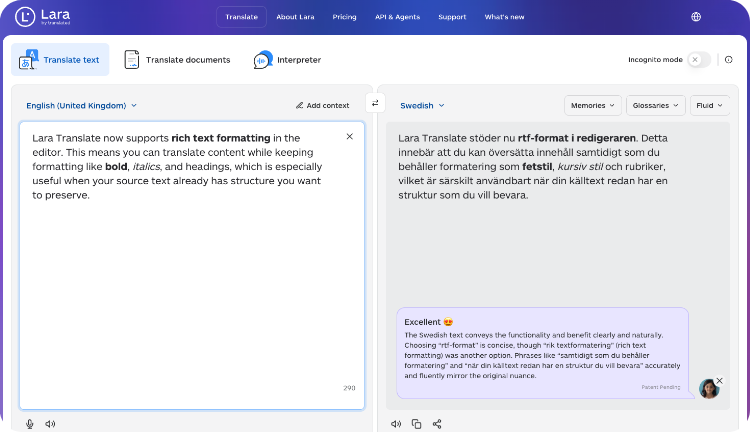750x432 pixels.
Task: Click inside the source text editor
Action: 190,280
